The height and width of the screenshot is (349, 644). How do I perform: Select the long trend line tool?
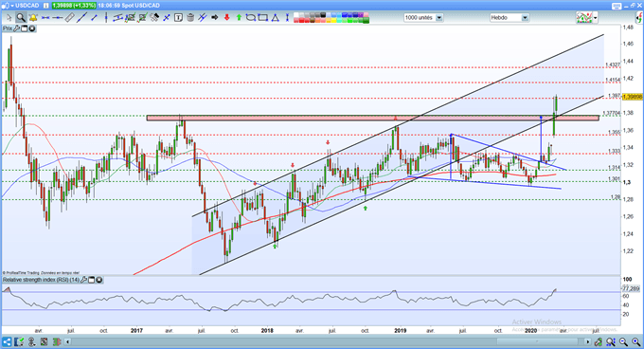click(x=81, y=18)
